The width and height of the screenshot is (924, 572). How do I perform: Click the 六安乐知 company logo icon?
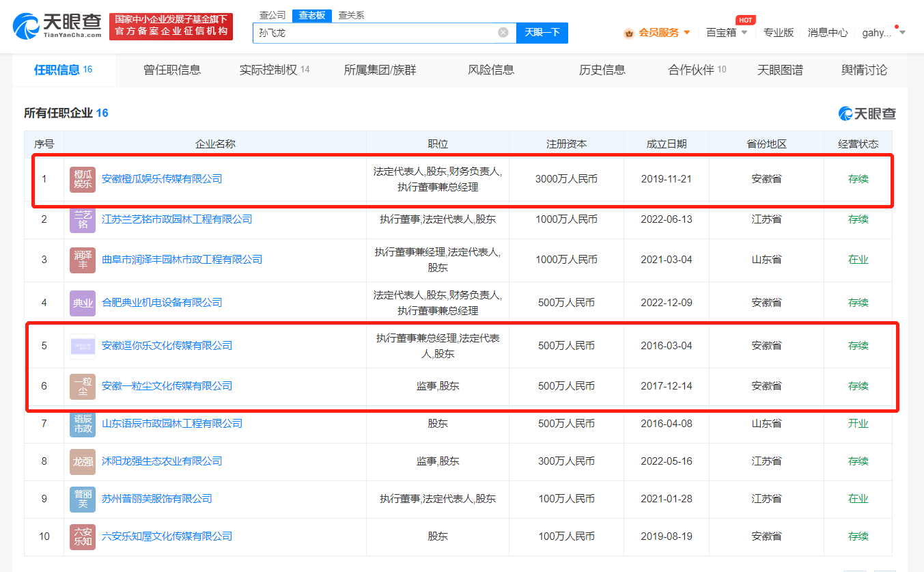[x=83, y=536]
